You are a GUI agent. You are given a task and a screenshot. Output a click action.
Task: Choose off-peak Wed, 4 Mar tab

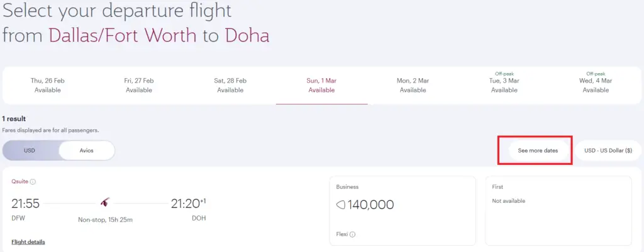596,84
